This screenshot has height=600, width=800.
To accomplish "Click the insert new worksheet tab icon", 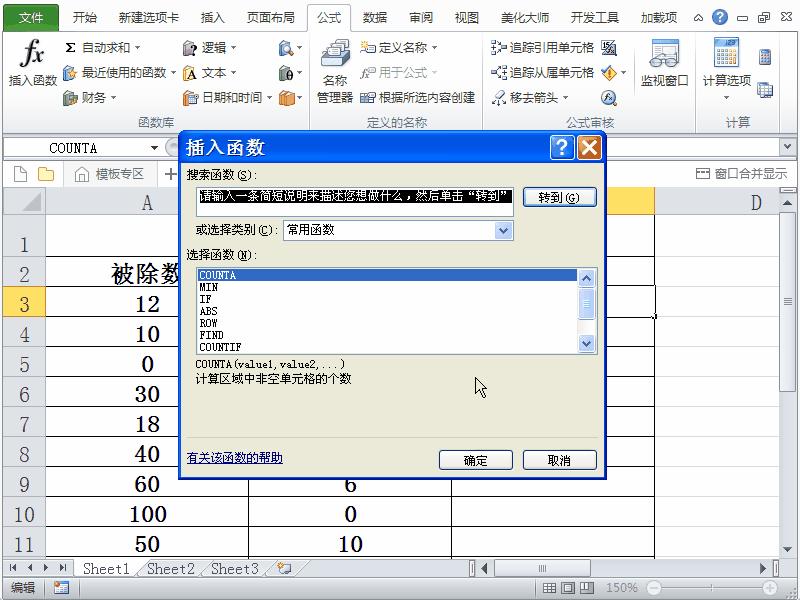I will (x=285, y=568).
